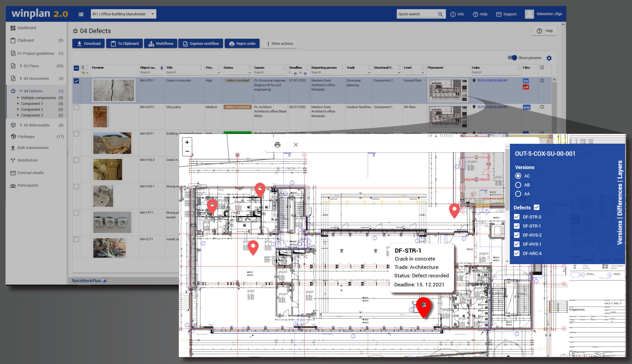
Task: Select Component 3 in the tree
Action: click(x=32, y=115)
